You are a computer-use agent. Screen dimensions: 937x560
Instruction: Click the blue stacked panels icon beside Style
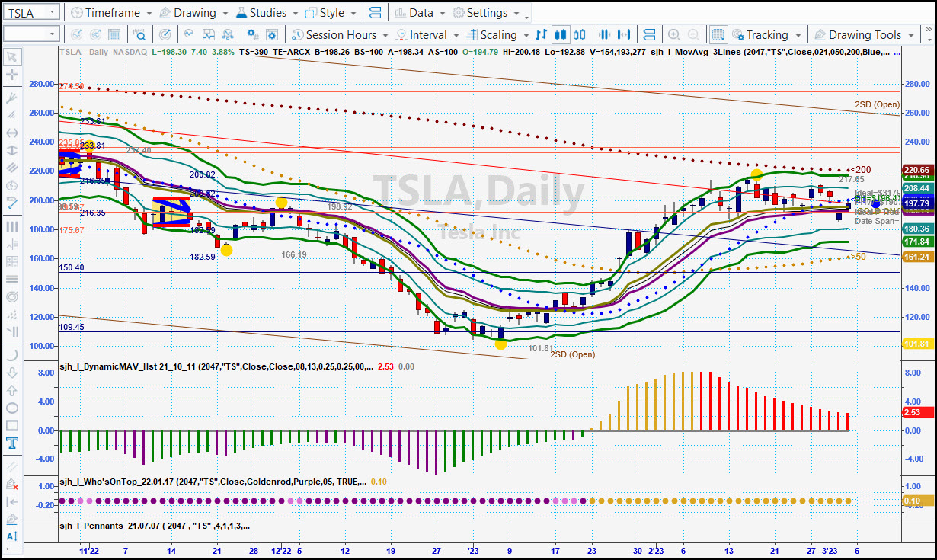374,13
